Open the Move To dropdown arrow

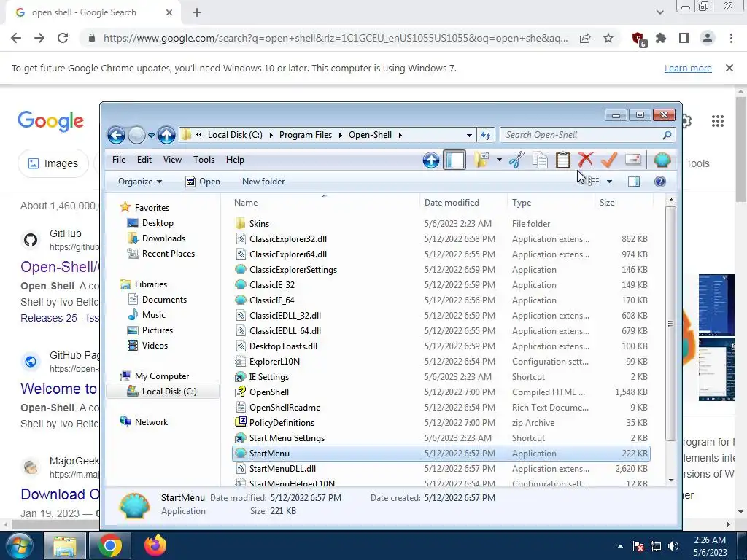point(499,160)
